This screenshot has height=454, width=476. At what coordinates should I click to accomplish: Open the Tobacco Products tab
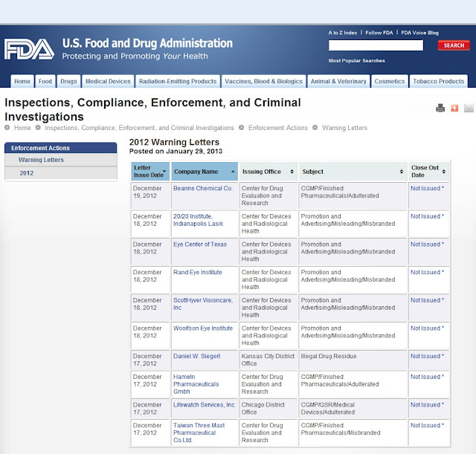pos(438,81)
